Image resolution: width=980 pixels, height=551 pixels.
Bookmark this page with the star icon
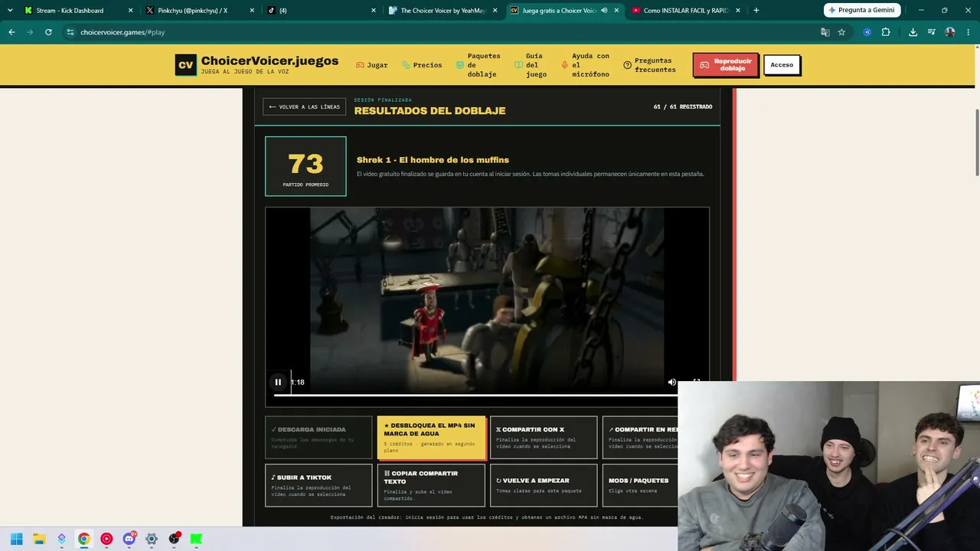coord(841,32)
